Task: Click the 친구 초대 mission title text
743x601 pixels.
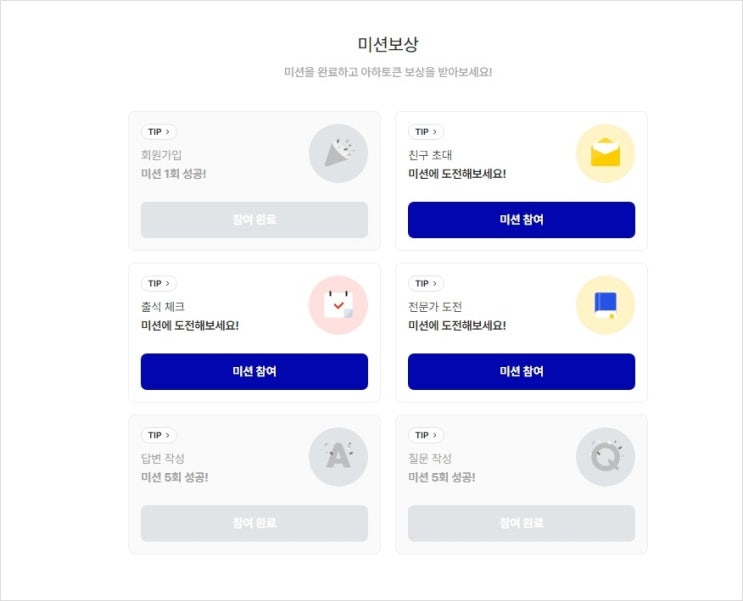Action: [x=430, y=155]
